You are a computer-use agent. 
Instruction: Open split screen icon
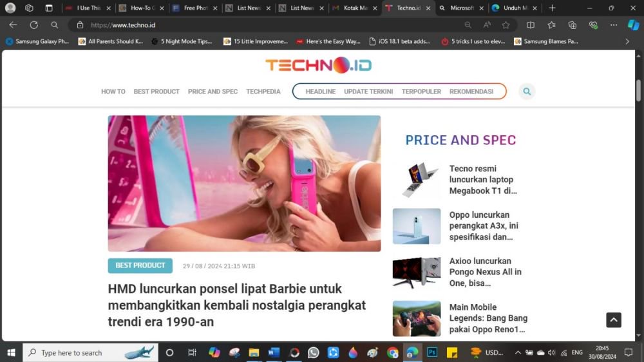click(x=531, y=25)
